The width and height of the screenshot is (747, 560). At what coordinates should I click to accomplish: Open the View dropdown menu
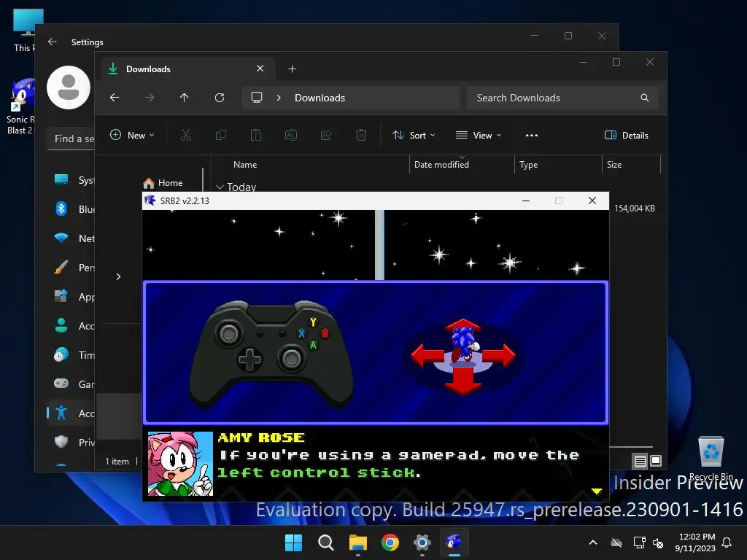[x=479, y=135]
